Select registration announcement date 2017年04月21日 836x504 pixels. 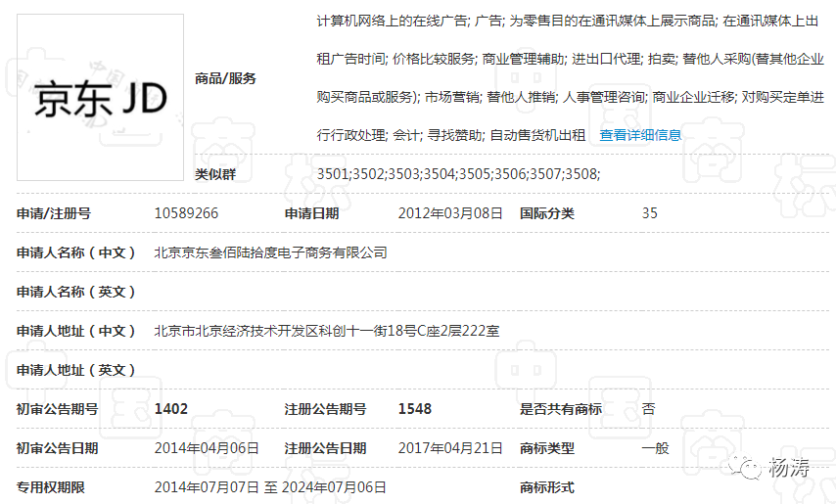pos(450,448)
